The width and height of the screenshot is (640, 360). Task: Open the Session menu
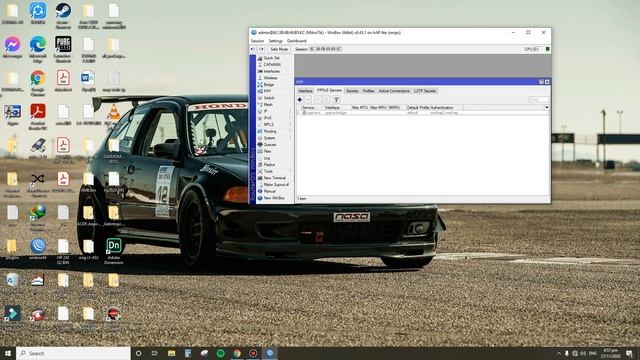point(257,41)
